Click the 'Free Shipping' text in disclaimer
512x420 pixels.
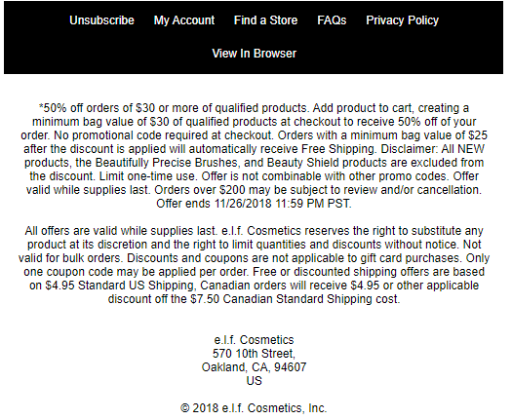(337, 149)
